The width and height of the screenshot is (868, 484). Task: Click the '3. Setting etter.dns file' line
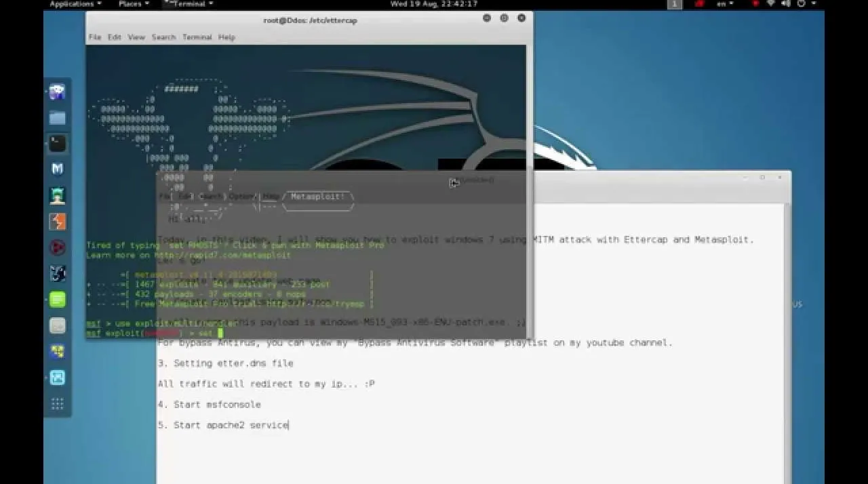225,363
